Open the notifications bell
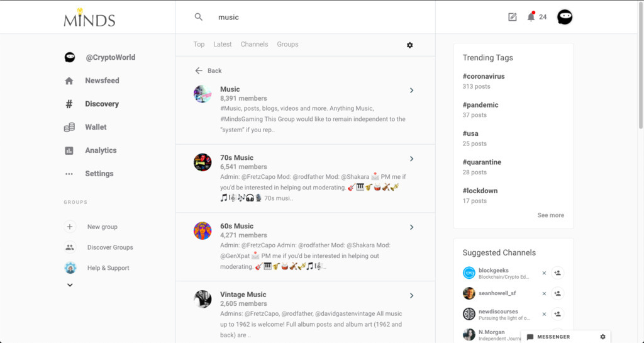This screenshot has height=343, width=644. pos(531,17)
